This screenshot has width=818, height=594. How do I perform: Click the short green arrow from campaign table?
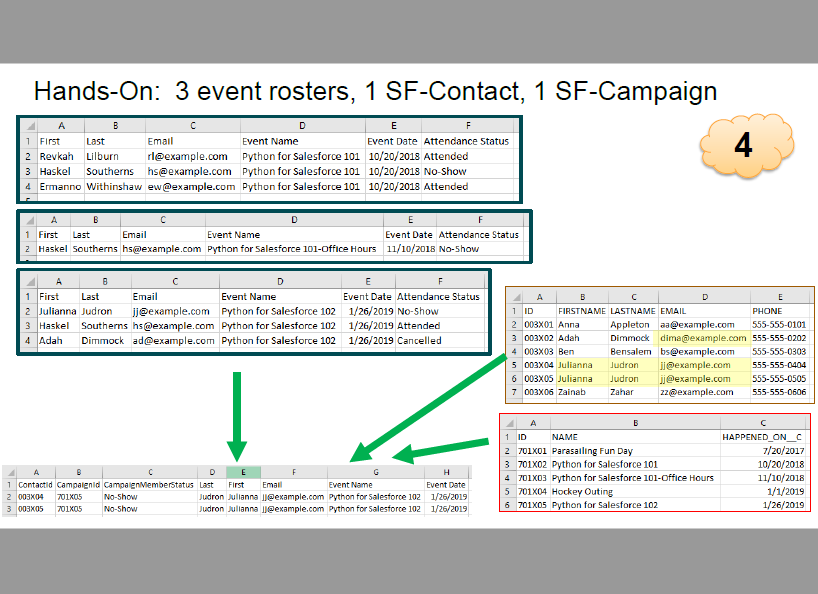pos(440,451)
